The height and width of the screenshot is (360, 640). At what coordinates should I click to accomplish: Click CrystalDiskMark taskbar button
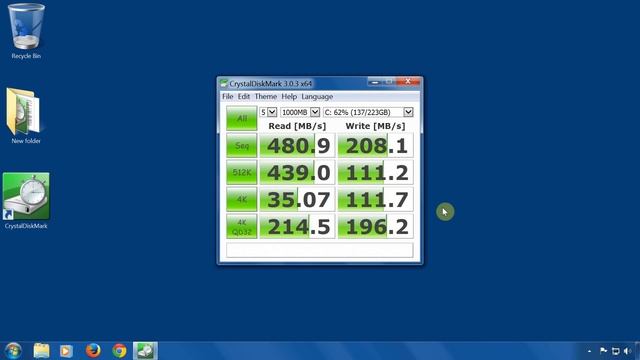[145, 351]
